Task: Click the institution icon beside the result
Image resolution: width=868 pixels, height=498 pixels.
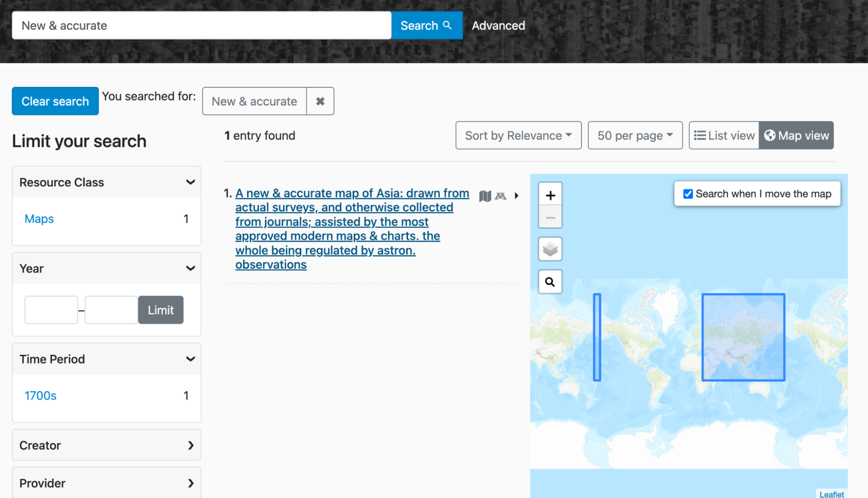Action: 501,196
